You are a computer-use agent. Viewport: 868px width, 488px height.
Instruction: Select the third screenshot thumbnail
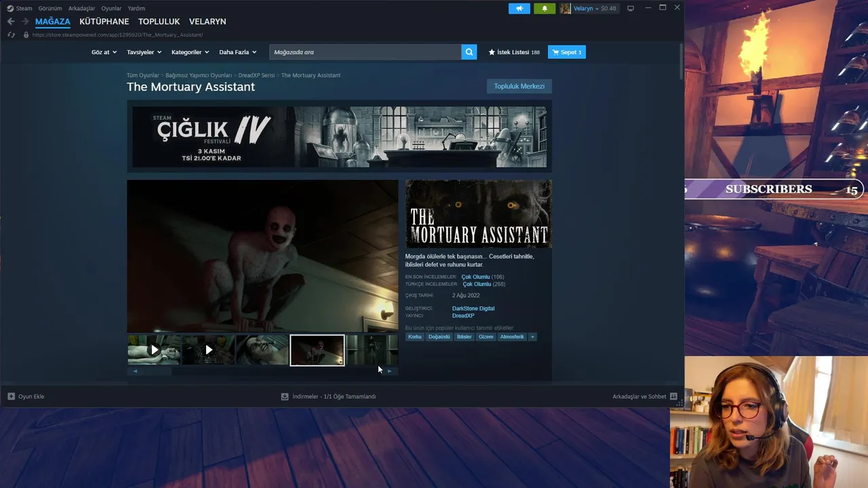point(262,350)
